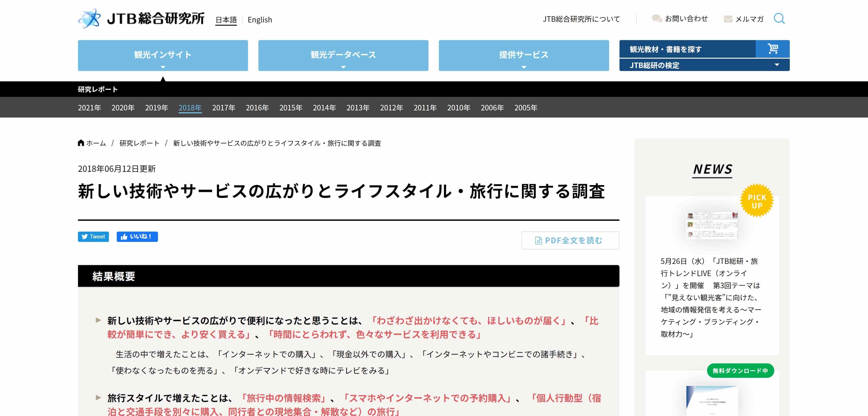Click the お問い合わせ speech bubble icon
868x416 pixels.
point(657,19)
